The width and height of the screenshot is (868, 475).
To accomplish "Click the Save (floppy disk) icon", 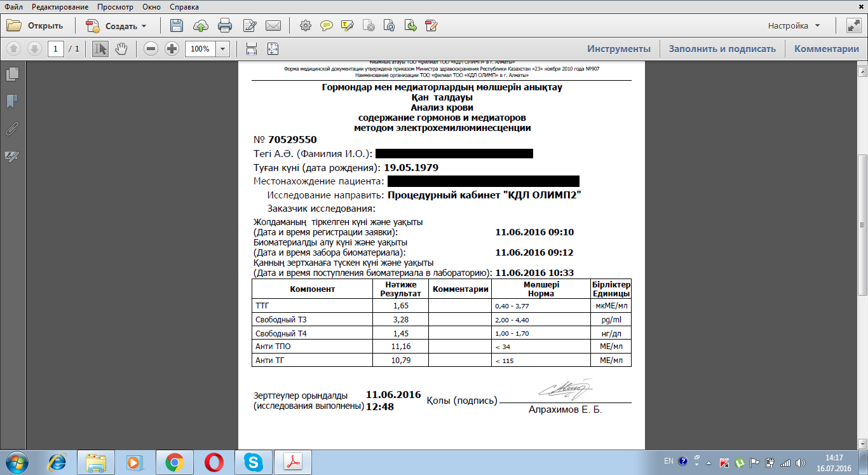I will pos(177,26).
